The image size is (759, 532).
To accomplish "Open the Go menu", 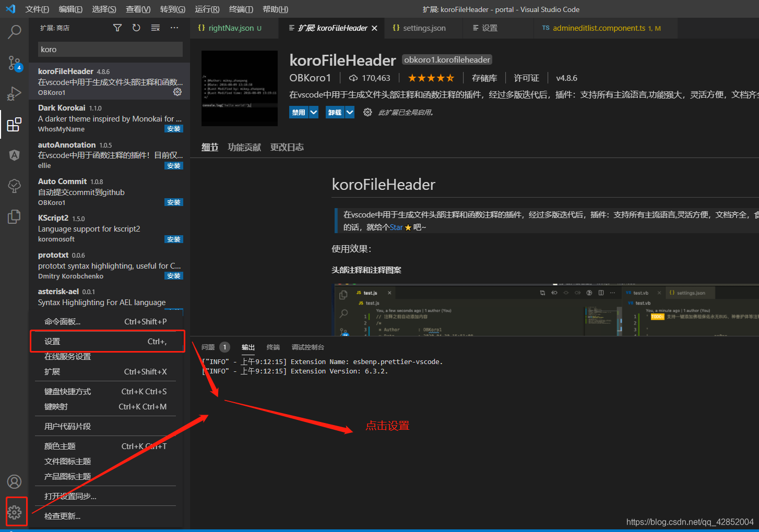I will (x=173, y=9).
